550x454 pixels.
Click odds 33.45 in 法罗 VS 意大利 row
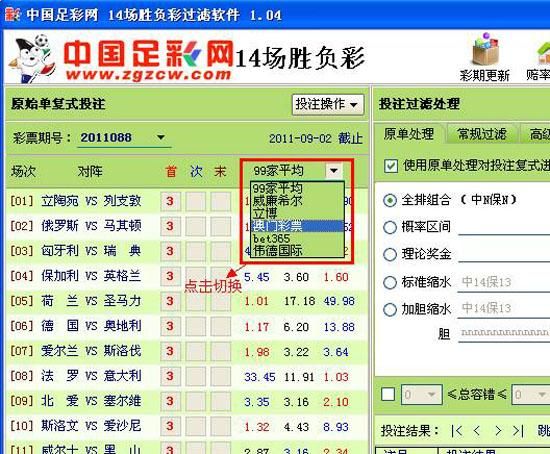click(260, 377)
